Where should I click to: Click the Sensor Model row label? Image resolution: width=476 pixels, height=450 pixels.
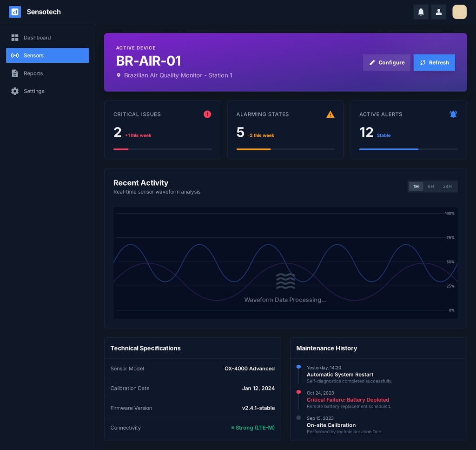coord(127,369)
